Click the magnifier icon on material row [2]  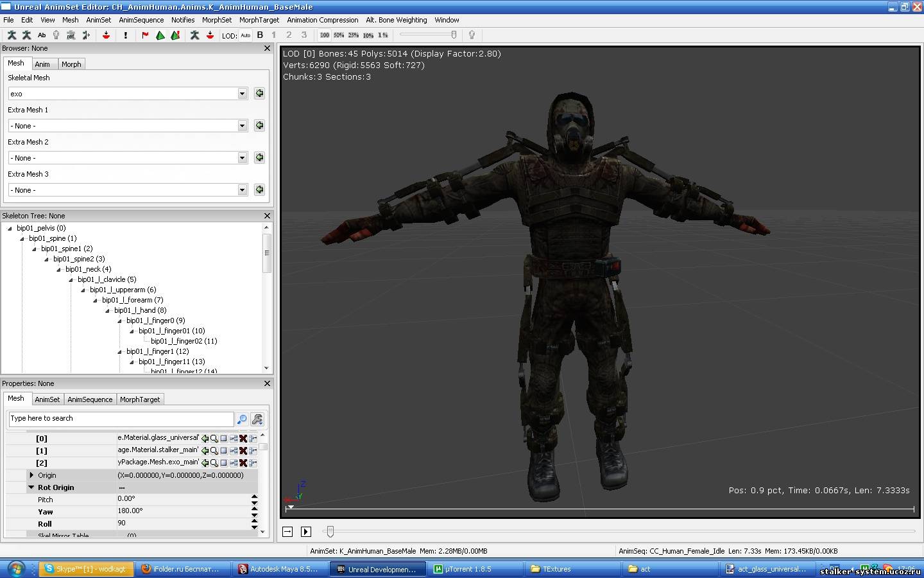(x=214, y=462)
